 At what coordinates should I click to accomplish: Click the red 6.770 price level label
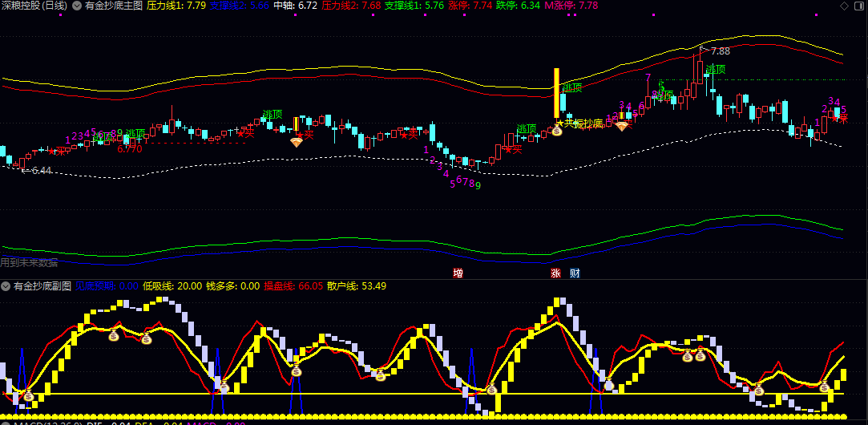130,148
